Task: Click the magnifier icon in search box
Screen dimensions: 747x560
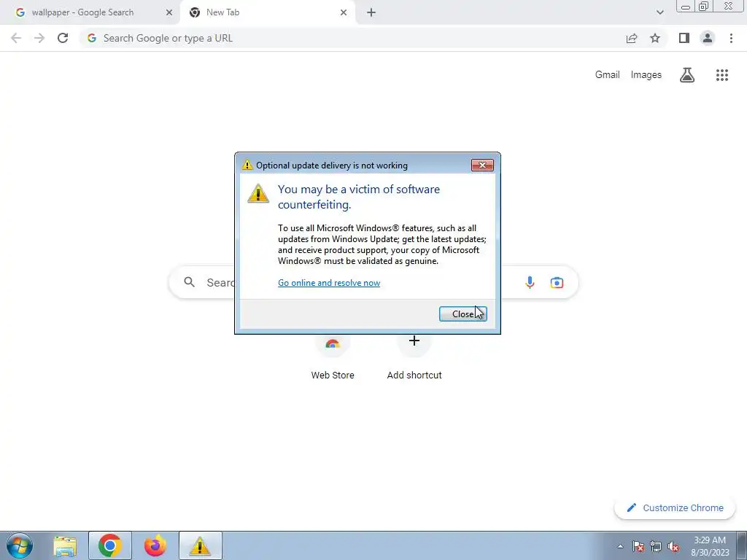Action: pos(189,282)
